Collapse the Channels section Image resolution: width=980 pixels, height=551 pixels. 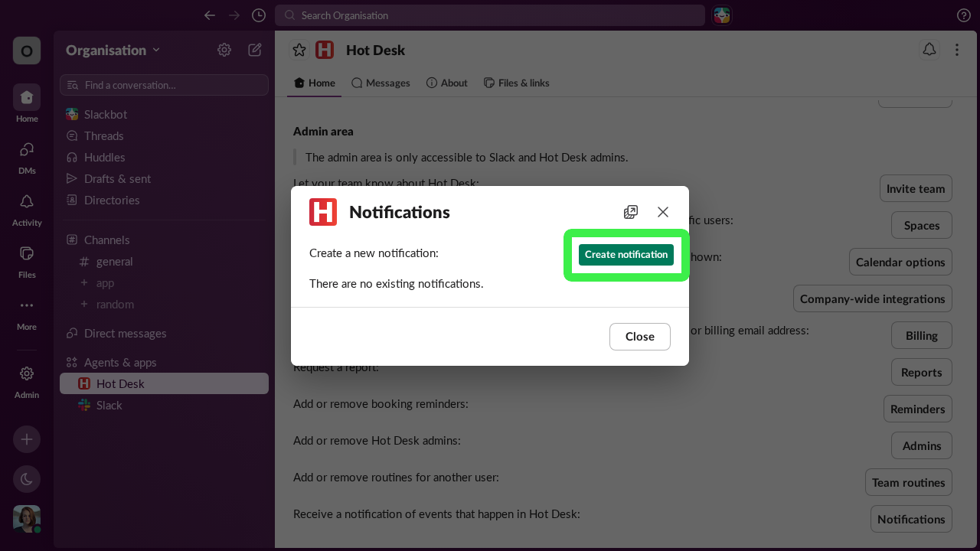click(x=106, y=240)
